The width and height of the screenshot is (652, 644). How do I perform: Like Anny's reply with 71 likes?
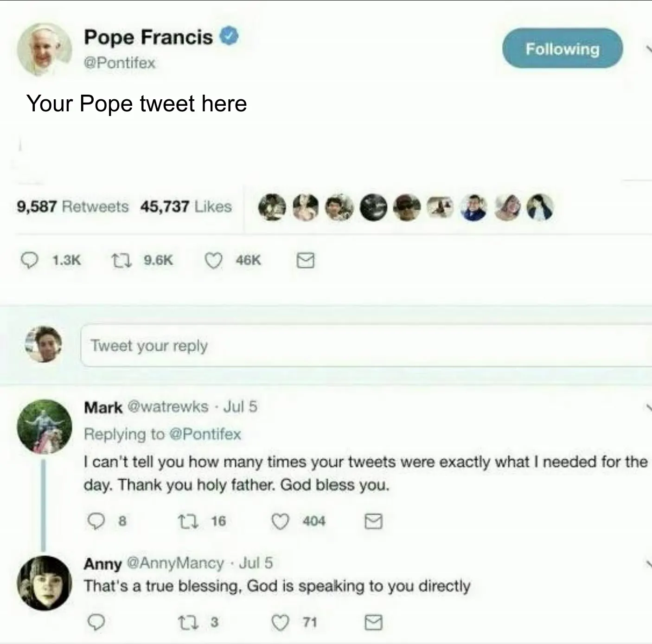pos(280,622)
